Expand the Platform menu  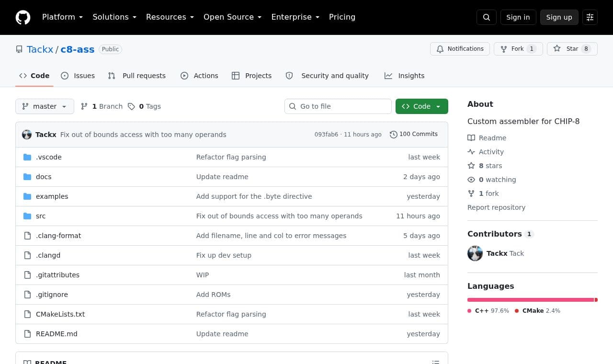[62, 17]
